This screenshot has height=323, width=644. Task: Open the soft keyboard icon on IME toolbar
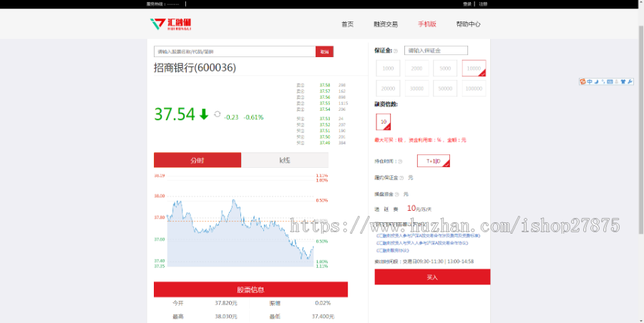[610, 81]
